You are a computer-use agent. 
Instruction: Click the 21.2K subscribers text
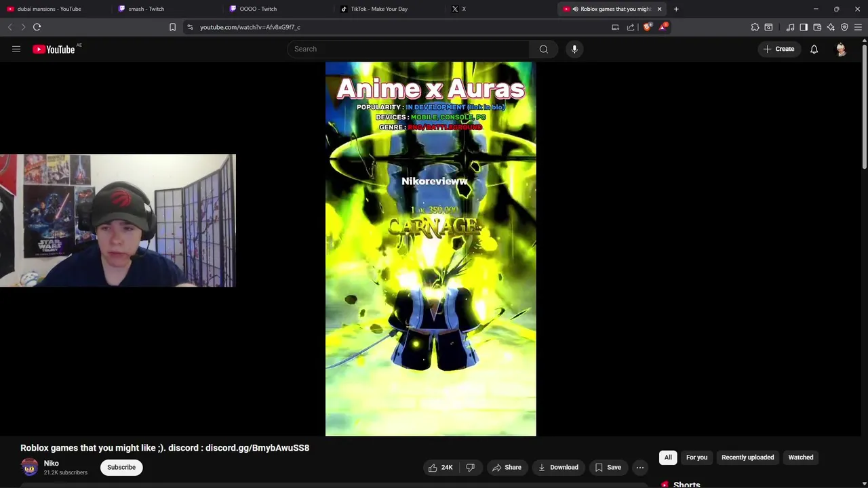tap(66, 472)
